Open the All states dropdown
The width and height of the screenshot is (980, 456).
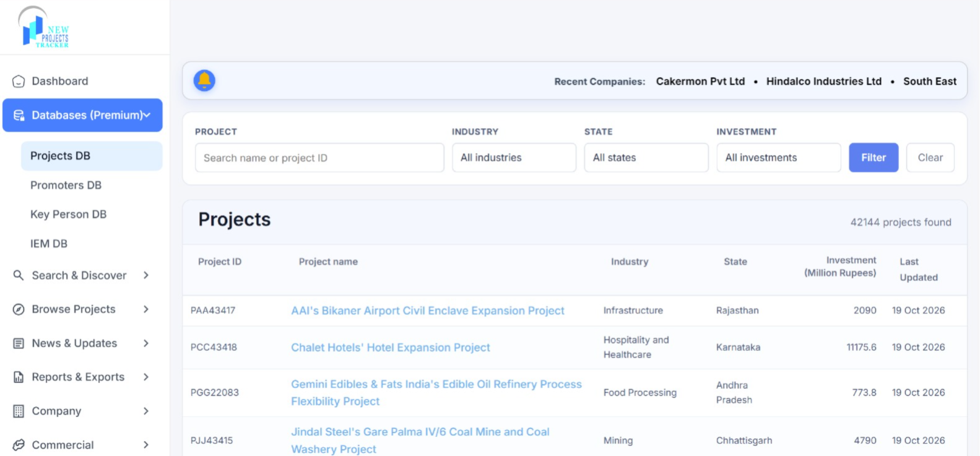point(646,158)
